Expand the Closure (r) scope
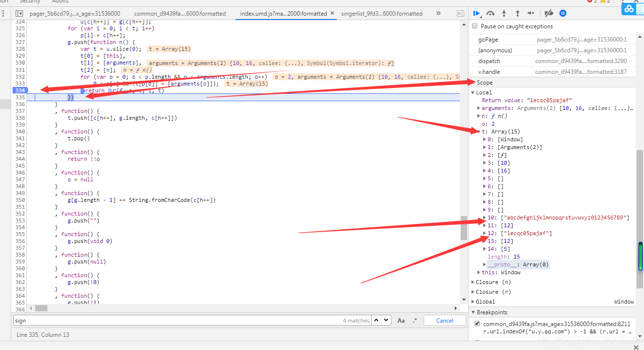Image resolution: width=644 pixels, height=350 pixels. [473, 292]
